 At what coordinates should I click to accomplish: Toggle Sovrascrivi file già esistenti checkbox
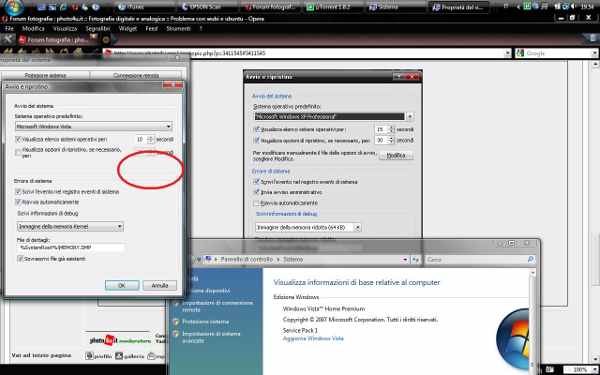[20, 259]
